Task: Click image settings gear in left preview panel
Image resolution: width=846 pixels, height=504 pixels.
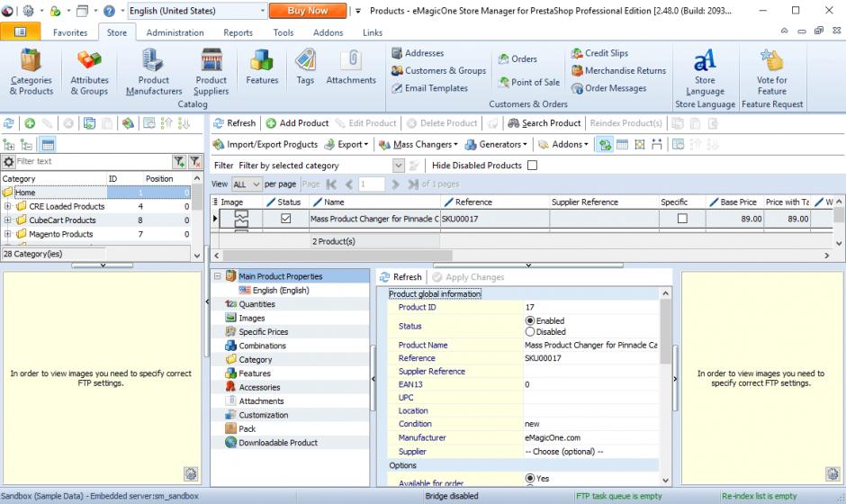Action: pos(191,473)
